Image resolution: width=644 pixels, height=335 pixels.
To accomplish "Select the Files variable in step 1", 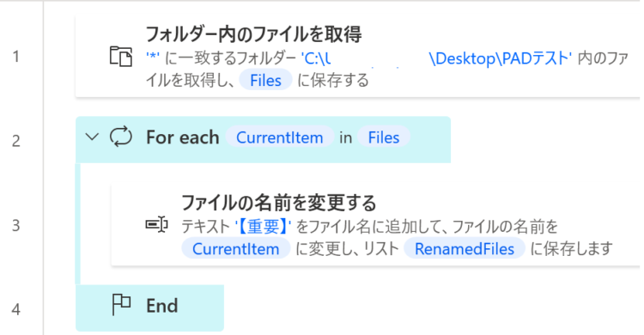I will [x=265, y=80].
